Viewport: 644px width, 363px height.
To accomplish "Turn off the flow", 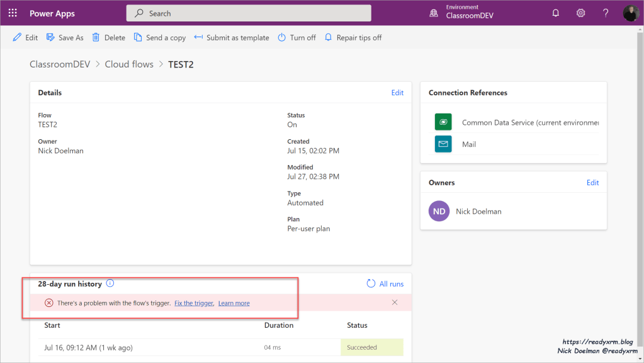I will pyautogui.click(x=297, y=38).
